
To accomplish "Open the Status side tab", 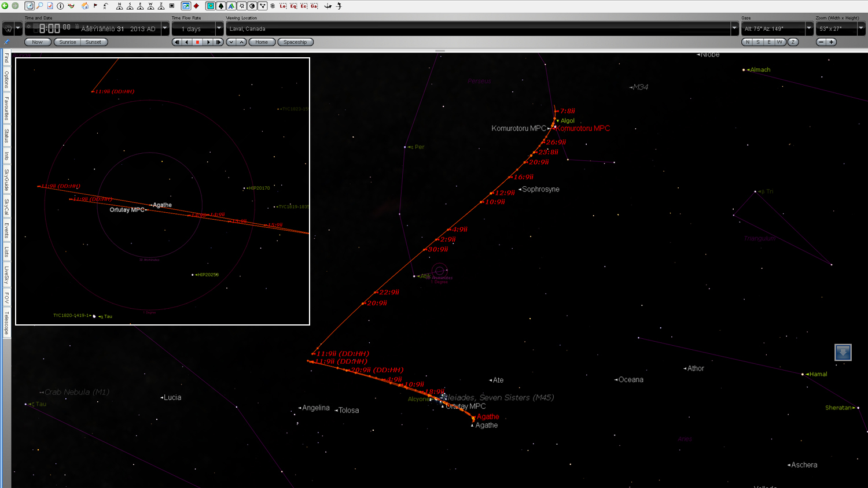I will (6, 136).
